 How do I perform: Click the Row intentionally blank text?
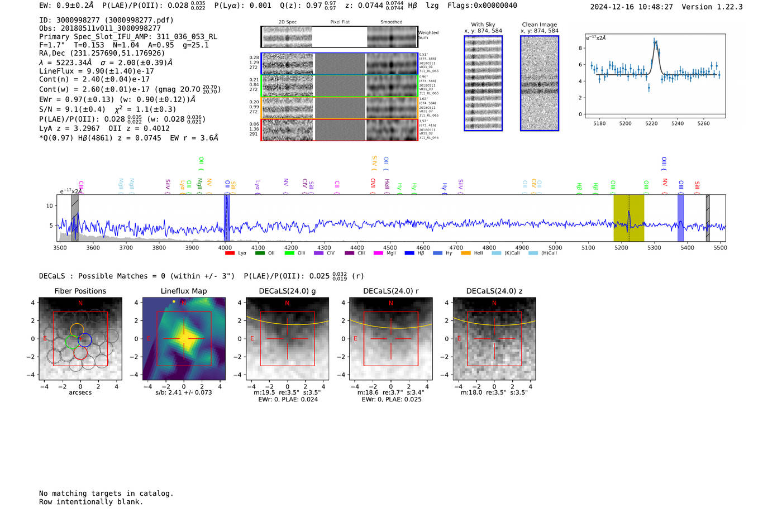coord(91,502)
